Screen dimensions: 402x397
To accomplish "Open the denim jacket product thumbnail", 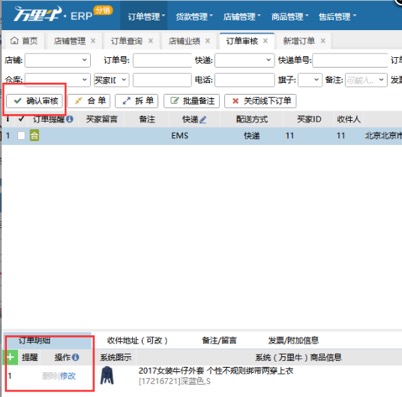I will pyautogui.click(x=107, y=375).
